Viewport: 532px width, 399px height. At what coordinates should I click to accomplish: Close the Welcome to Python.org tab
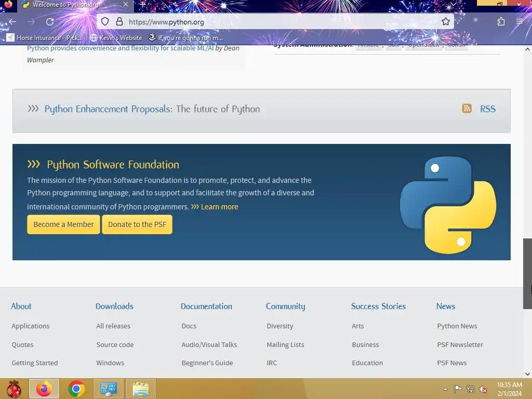[126, 4]
